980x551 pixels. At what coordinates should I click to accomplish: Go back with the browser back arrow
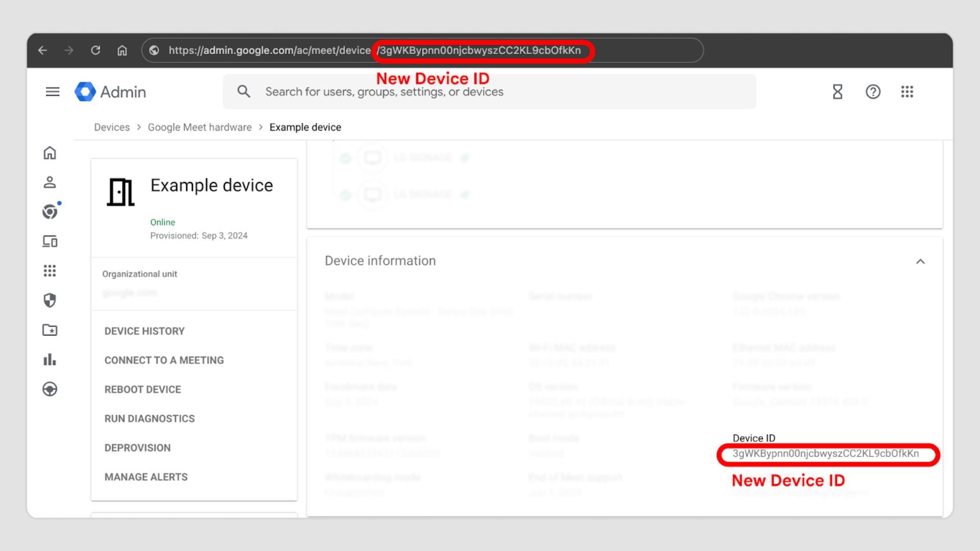point(43,51)
